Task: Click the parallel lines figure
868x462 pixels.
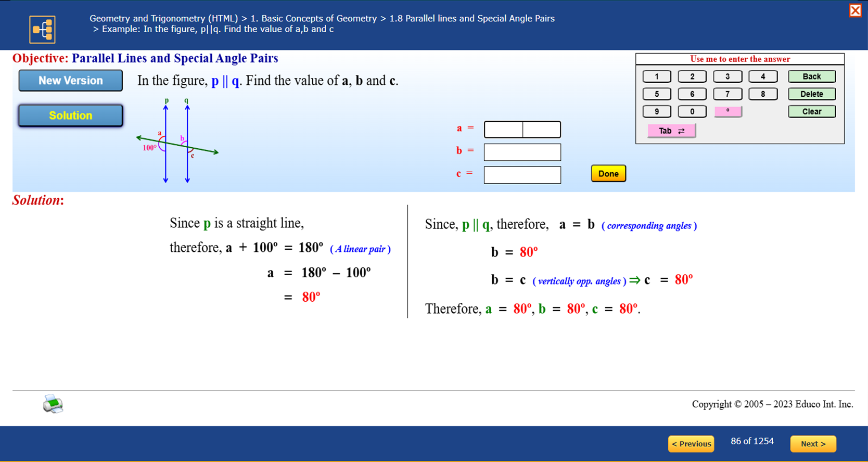Action: [x=177, y=142]
